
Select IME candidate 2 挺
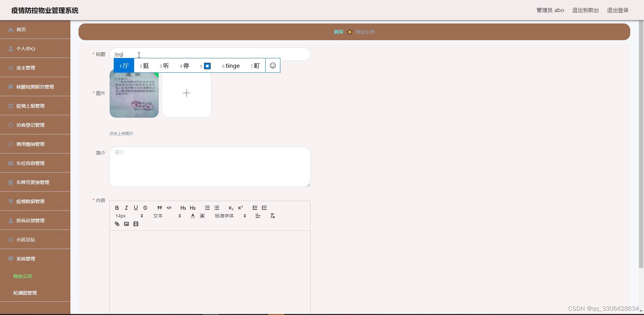144,66
